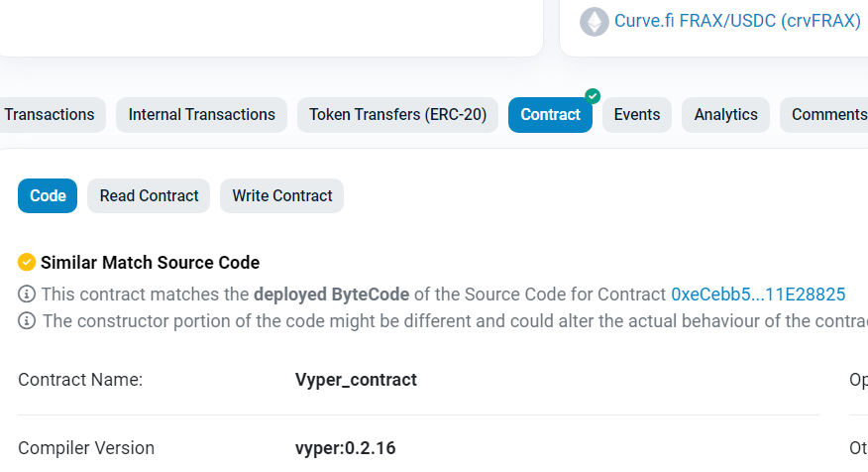Open the Transactions tab
The height and width of the screenshot is (472, 868).
51,115
